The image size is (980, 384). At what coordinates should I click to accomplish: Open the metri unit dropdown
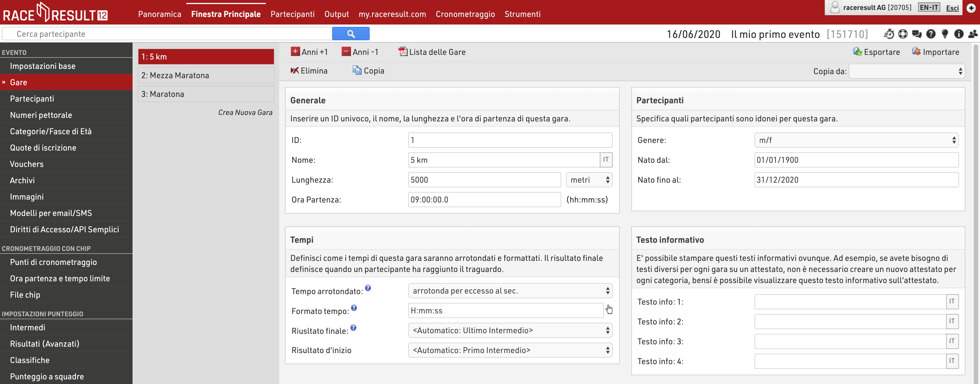point(589,180)
